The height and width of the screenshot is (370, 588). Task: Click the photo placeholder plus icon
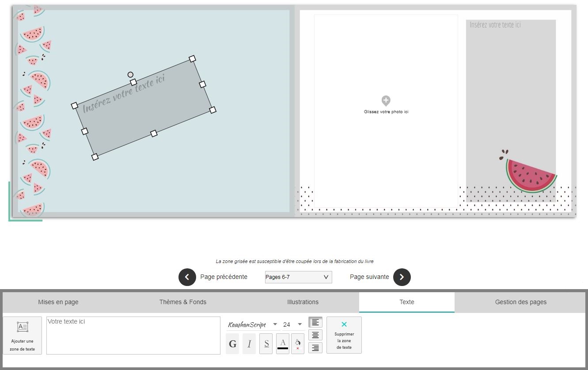coord(386,101)
